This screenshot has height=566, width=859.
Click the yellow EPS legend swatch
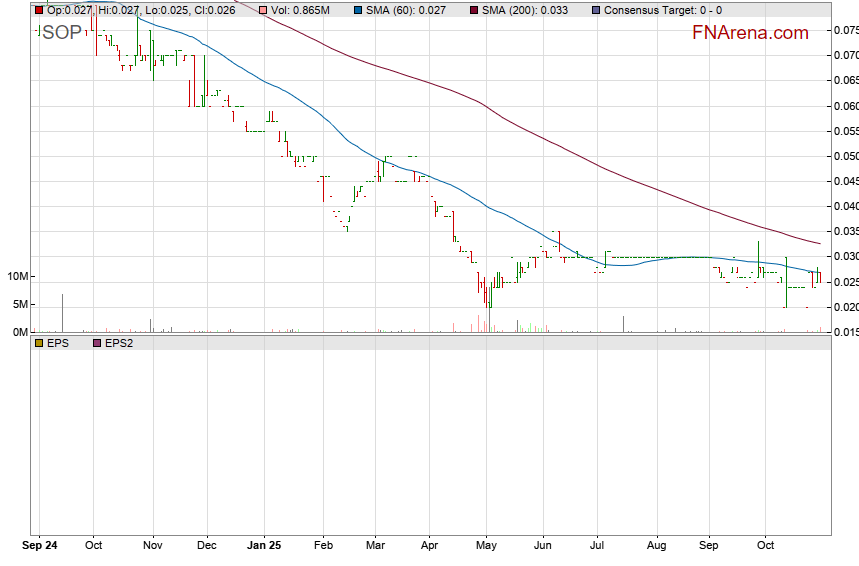click(x=39, y=343)
